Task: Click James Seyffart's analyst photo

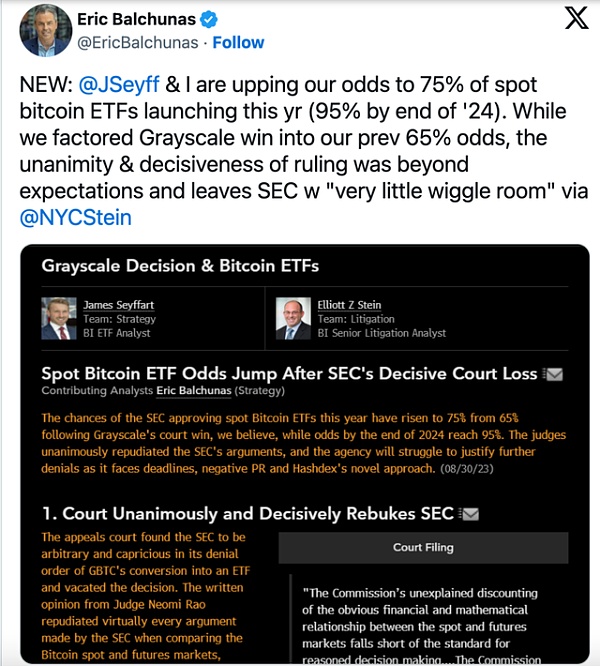Action: click(56, 316)
